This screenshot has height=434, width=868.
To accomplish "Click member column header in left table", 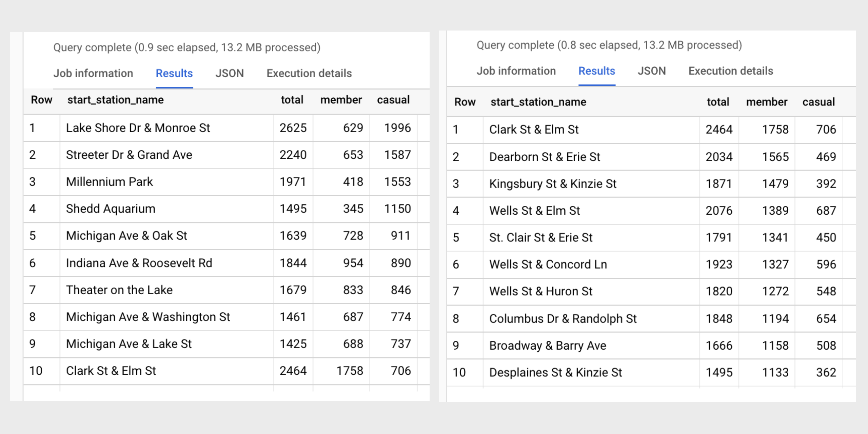I will point(341,100).
